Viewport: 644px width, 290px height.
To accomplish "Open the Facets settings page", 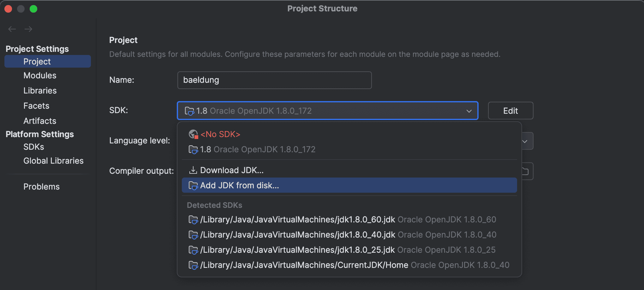I will pos(36,106).
